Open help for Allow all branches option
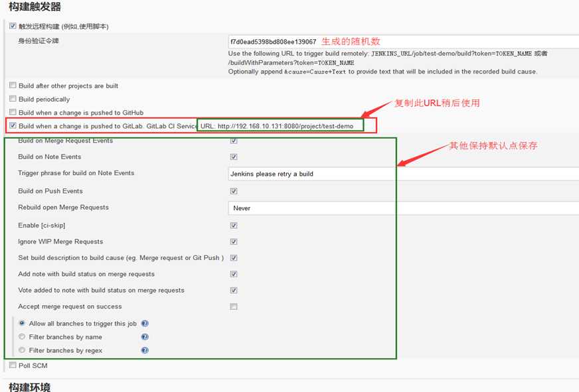Viewport: 579px width, 392px height. (145, 324)
